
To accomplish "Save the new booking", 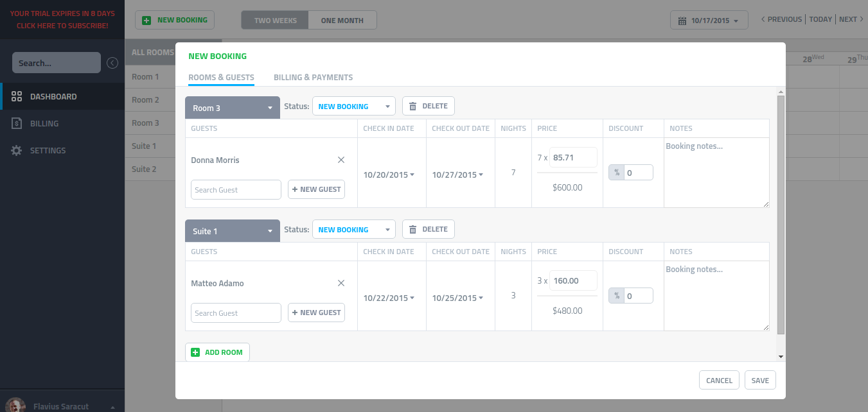I will [760, 381].
